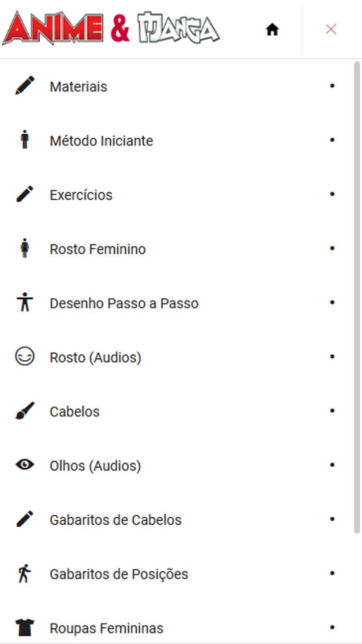
Task: Click the paintbrush icon beside Cabelos
Action: click(25, 411)
